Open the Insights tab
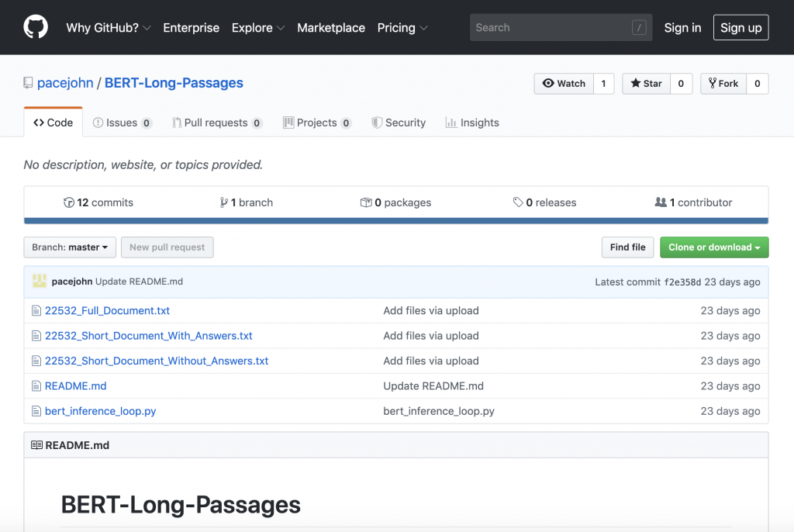 [472, 123]
